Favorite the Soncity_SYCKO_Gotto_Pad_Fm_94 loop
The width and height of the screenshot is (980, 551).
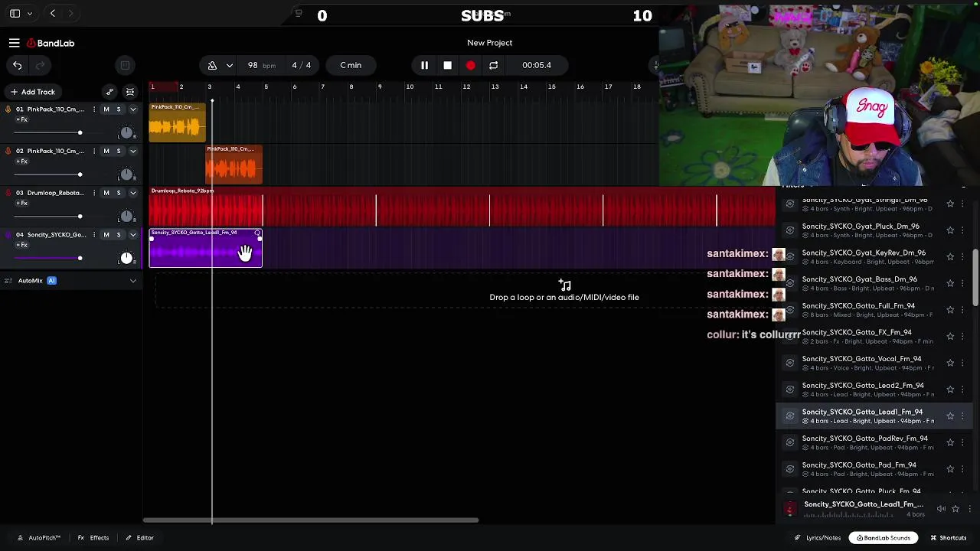950,469
